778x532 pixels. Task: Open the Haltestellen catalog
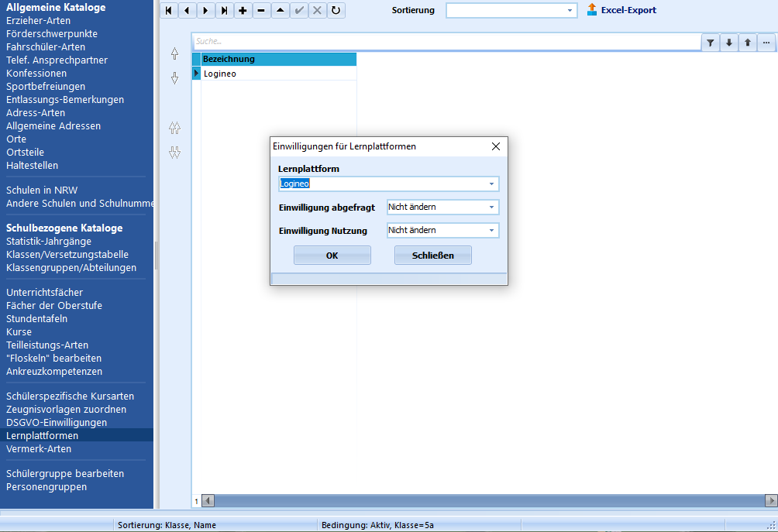[x=32, y=166]
